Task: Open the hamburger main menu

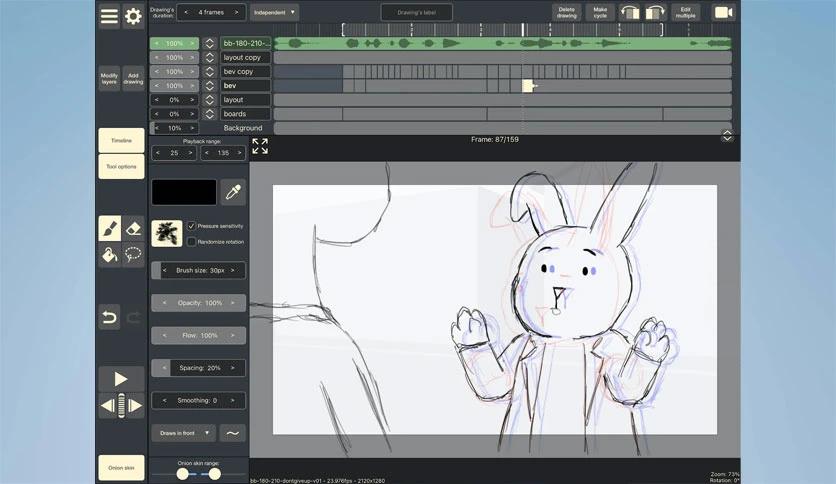Action: click(x=109, y=17)
